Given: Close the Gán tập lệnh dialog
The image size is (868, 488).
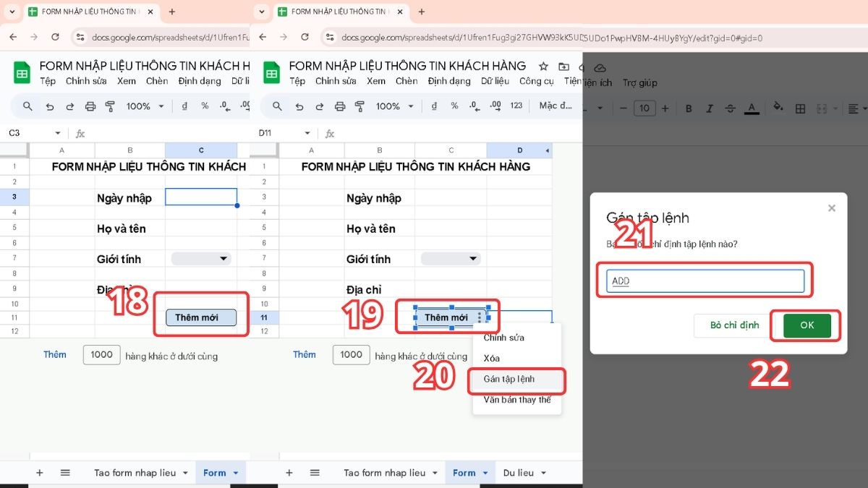Looking at the screenshot, I should tap(831, 208).
